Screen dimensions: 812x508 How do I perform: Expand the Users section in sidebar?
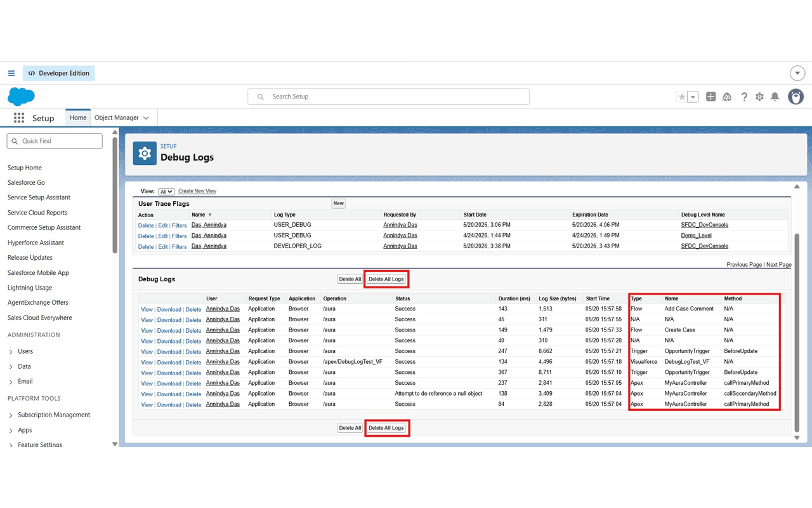point(11,351)
